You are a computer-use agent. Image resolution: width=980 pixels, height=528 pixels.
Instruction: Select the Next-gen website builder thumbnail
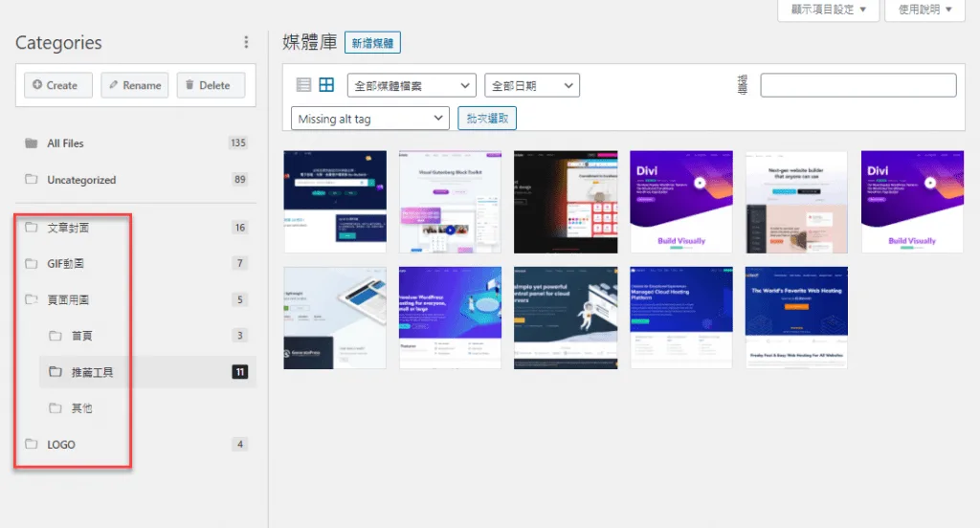pyautogui.click(x=796, y=201)
